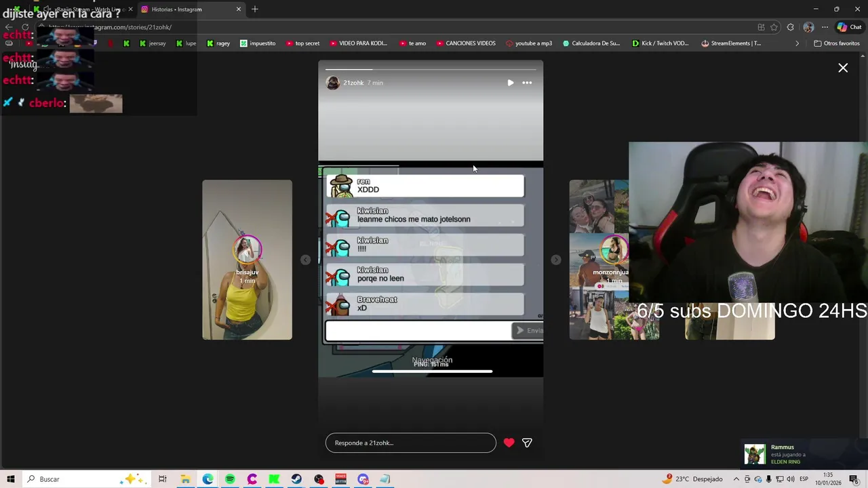The width and height of the screenshot is (868, 488).
Task: Open brisajuv's story preview
Action: (x=247, y=260)
